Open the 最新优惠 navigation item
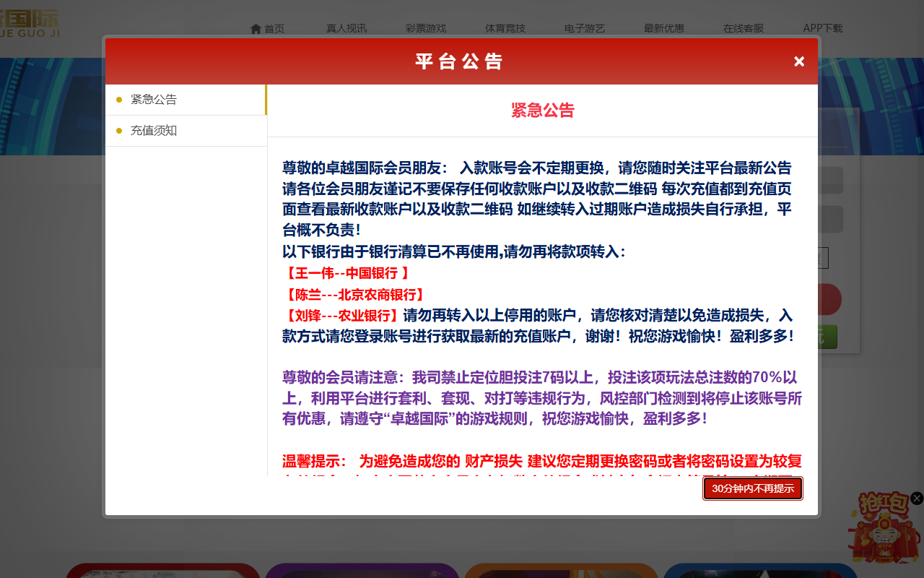 (x=664, y=29)
